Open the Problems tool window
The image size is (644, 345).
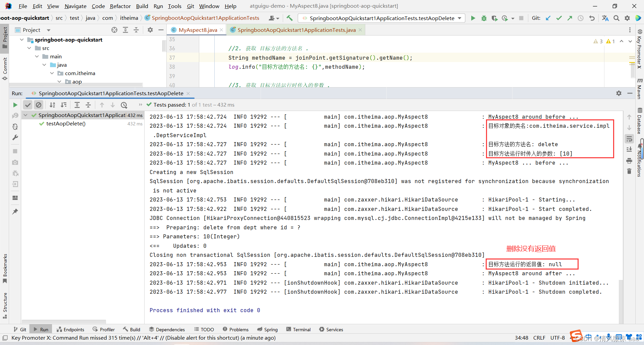(235, 330)
